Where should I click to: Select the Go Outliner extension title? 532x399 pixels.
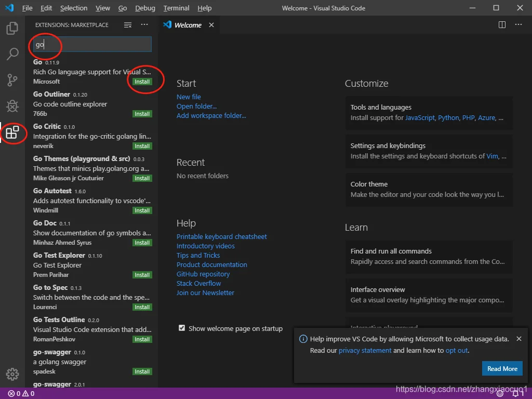point(51,95)
